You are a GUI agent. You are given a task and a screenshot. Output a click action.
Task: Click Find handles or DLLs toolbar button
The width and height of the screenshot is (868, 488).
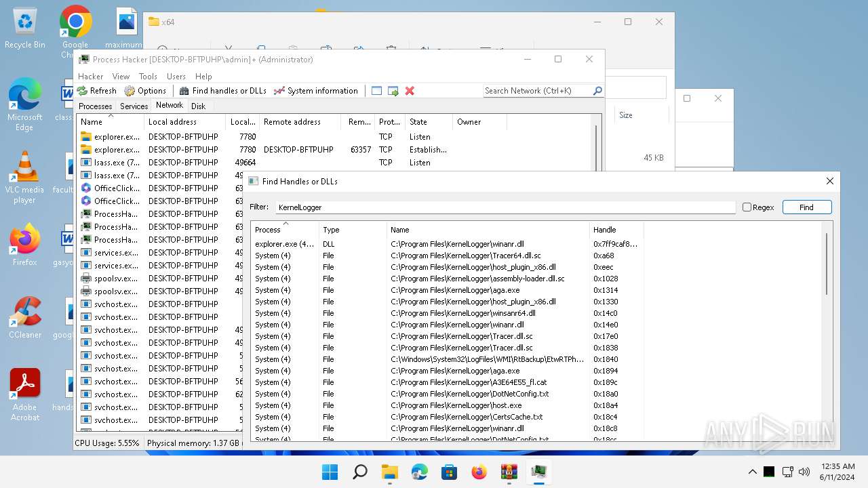pyautogui.click(x=222, y=91)
